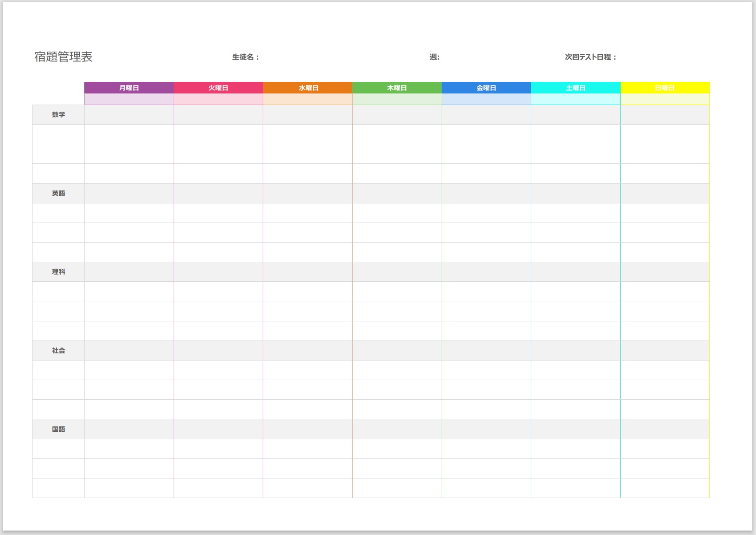Viewport: 756px width, 535px height.
Task: Select the pink 火曜日 header
Action: pyautogui.click(x=218, y=88)
